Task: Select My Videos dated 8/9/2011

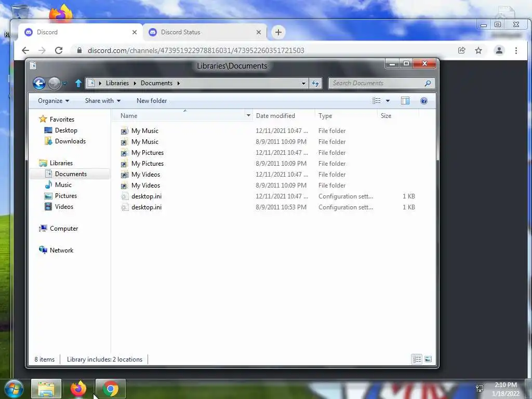Action: pyautogui.click(x=145, y=185)
